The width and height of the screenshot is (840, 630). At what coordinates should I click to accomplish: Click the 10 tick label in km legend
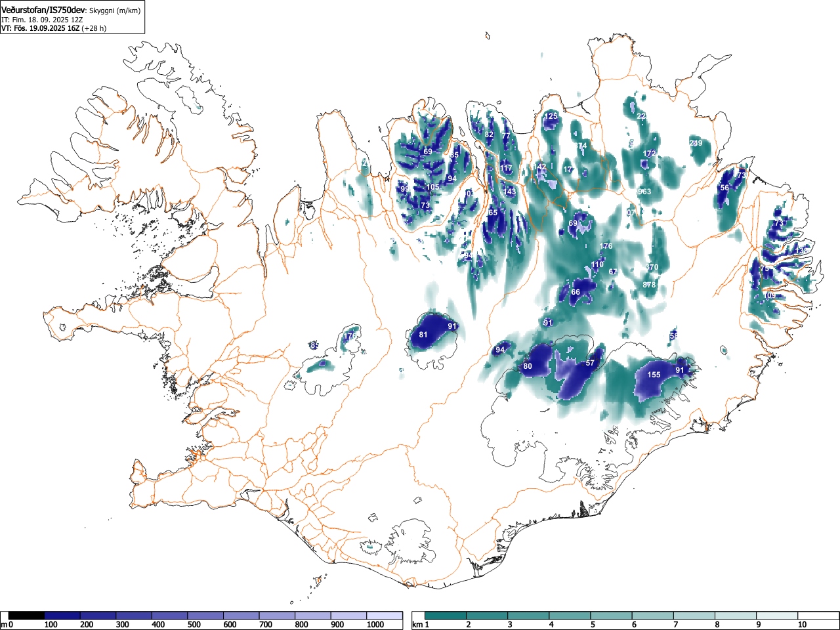click(802, 625)
